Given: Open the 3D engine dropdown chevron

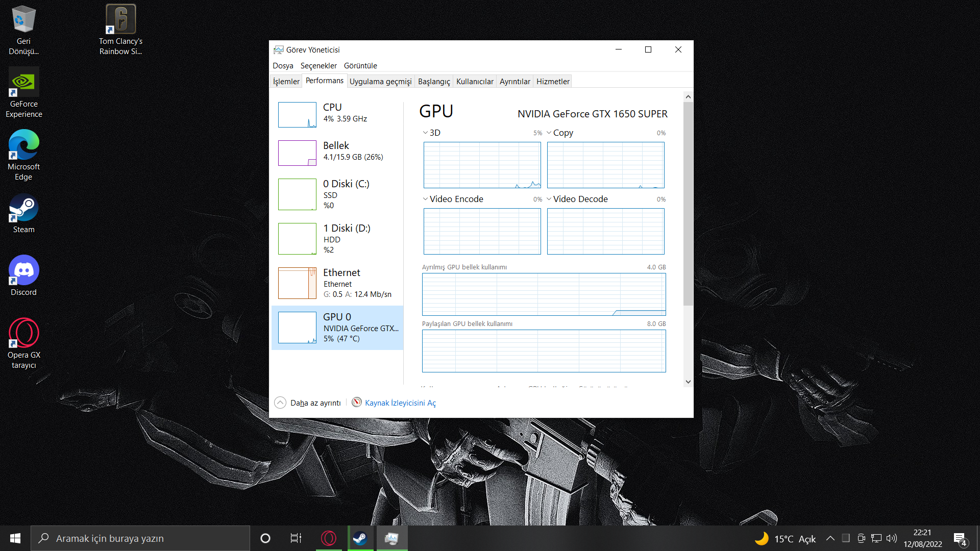Looking at the screenshot, I should coord(425,133).
